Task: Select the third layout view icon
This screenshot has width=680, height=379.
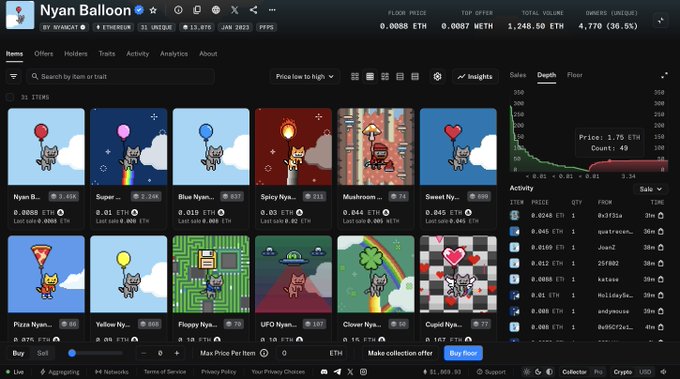Action: 385,76
